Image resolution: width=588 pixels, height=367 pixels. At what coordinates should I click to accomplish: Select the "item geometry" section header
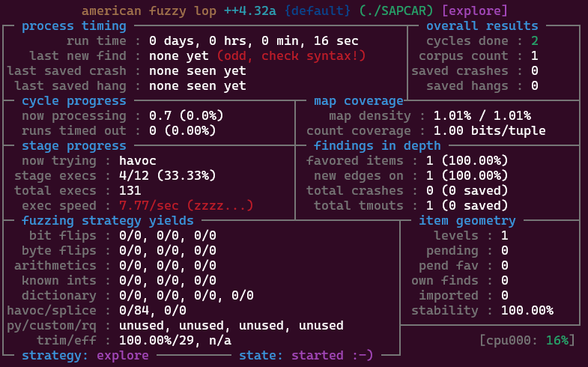coord(467,221)
